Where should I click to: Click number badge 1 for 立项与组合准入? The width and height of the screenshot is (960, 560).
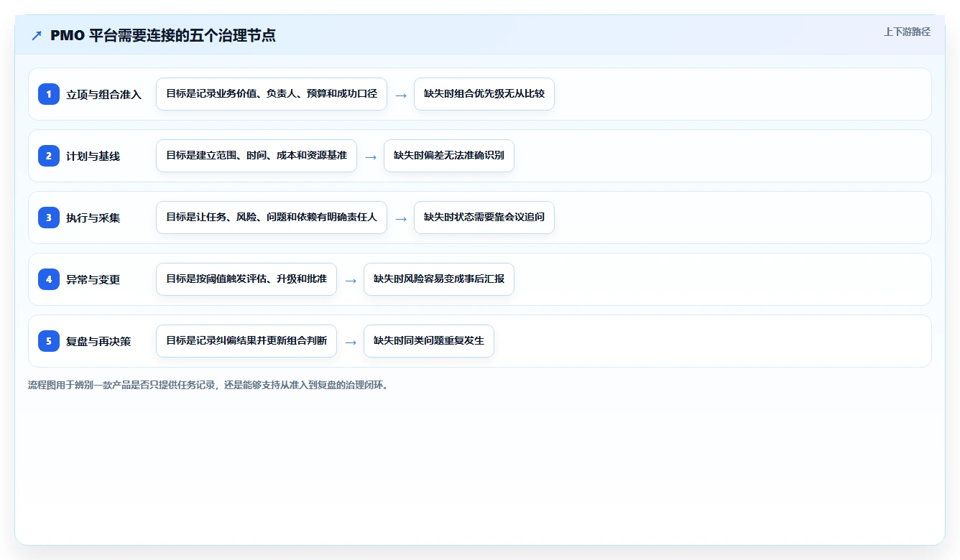pos(49,94)
